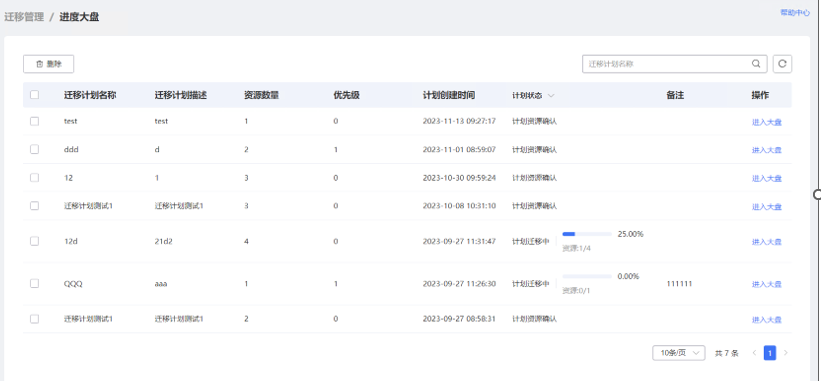Click the plan name QQQ
821x381 pixels.
73,284
